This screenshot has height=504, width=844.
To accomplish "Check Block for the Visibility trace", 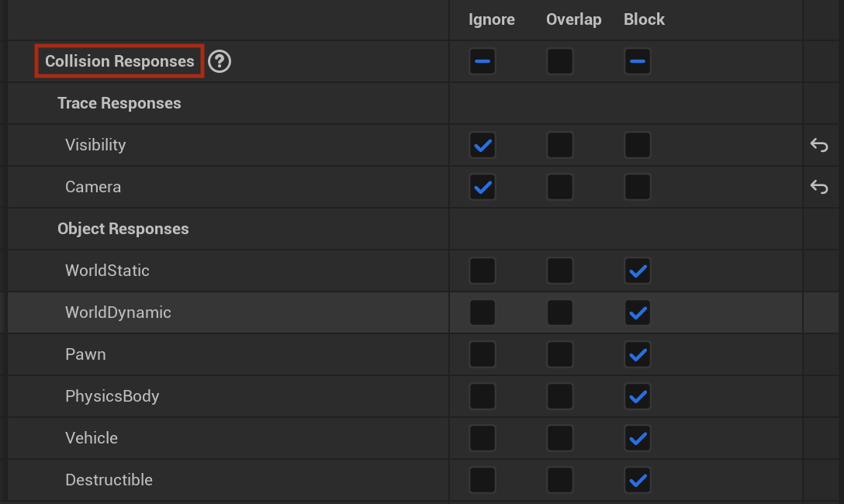I will point(638,145).
